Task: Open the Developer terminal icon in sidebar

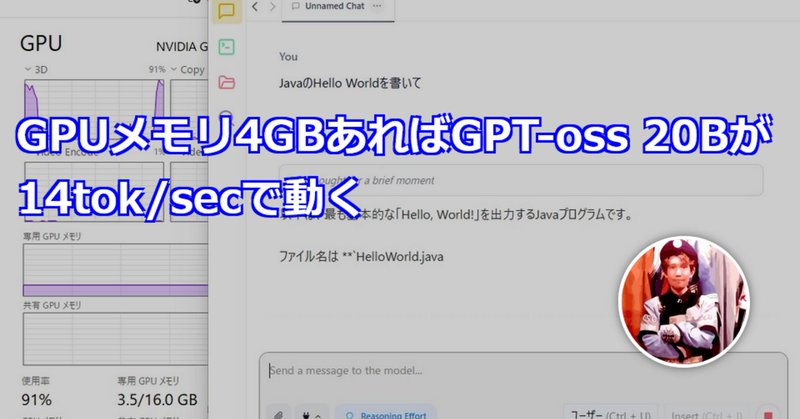Action: click(x=227, y=47)
